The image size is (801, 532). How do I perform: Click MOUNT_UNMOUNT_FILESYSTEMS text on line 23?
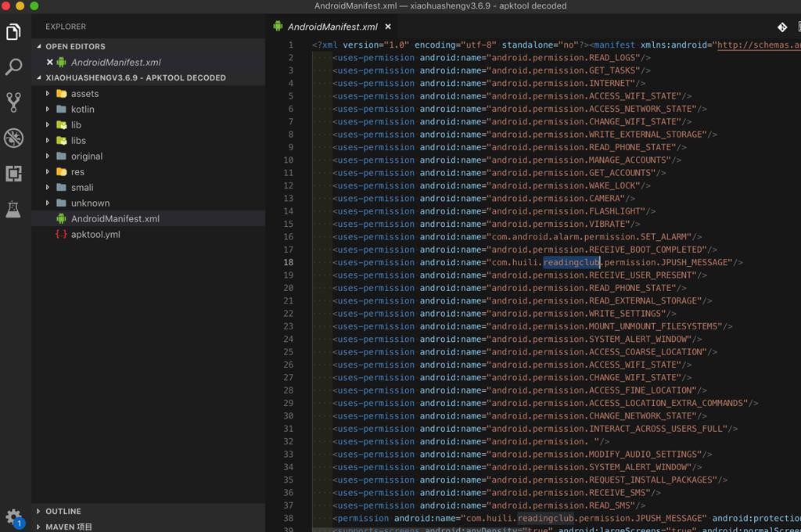[x=653, y=326]
